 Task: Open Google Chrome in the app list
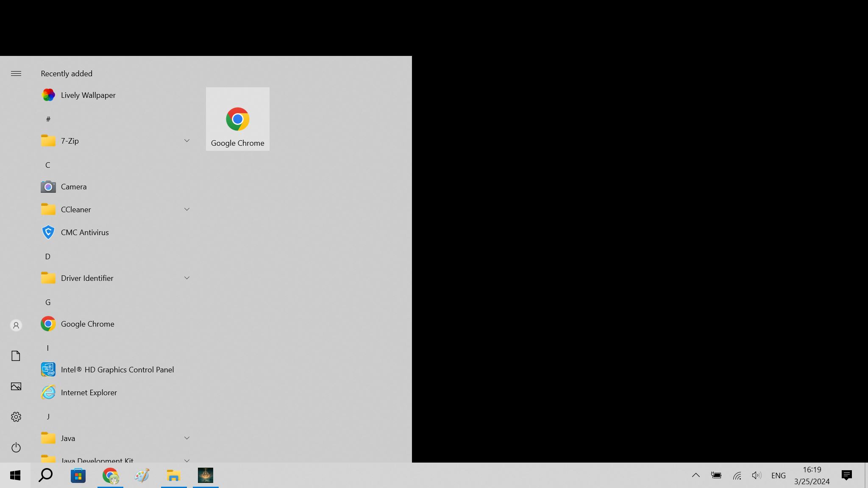tap(87, 324)
